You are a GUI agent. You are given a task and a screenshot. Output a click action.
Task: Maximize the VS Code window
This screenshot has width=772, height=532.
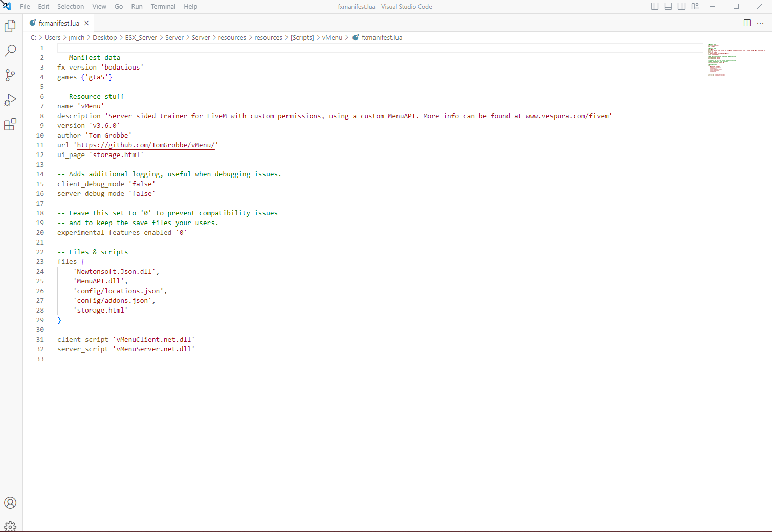pyautogui.click(x=736, y=6)
